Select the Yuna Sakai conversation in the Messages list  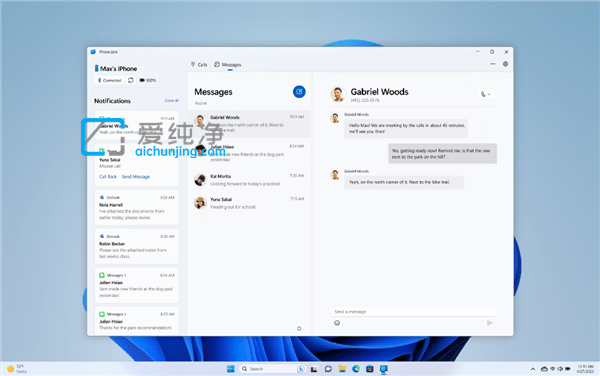point(249,203)
